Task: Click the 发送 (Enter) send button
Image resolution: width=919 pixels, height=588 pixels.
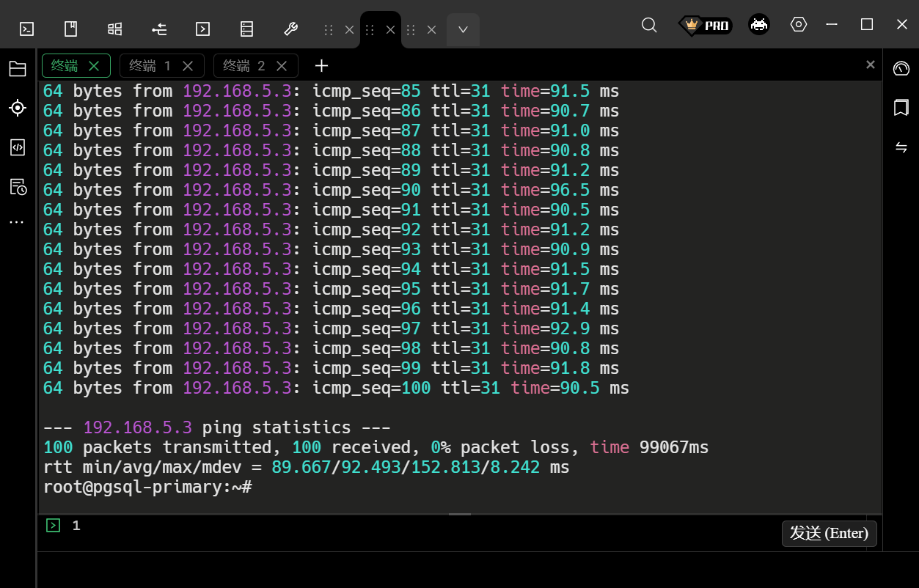Action: [829, 533]
